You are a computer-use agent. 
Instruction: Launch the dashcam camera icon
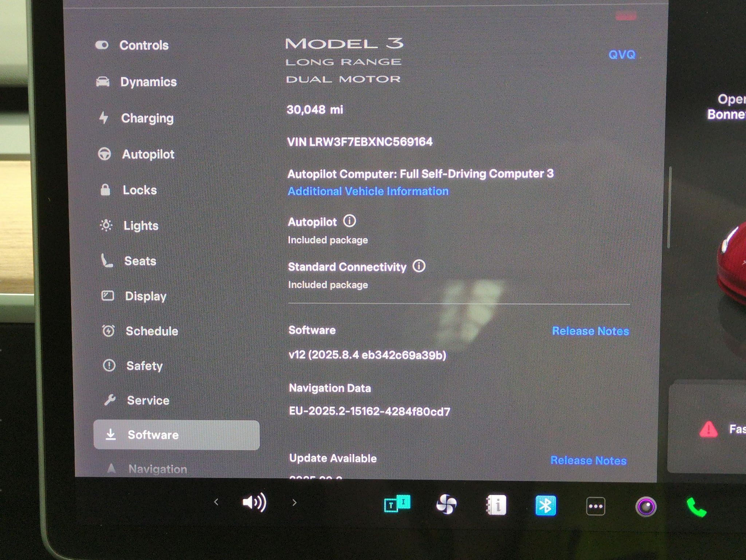click(646, 506)
